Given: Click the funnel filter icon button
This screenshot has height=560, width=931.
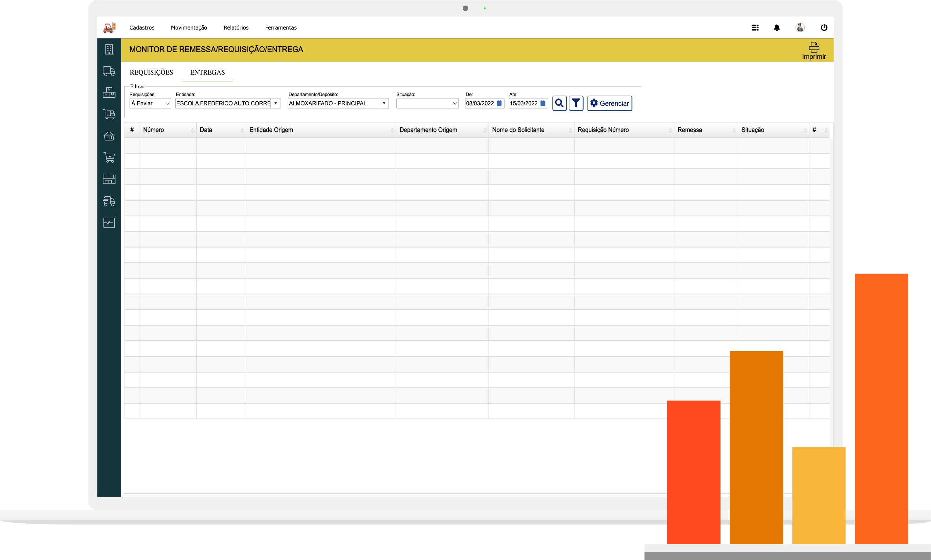Looking at the screenshot, I should 576,103.
